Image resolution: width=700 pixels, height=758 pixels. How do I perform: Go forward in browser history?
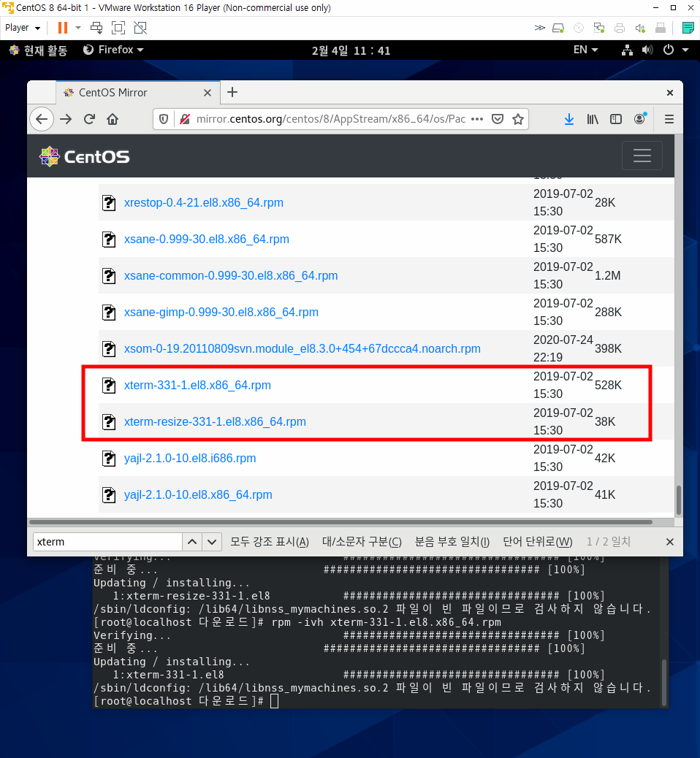click(x=66, y=119)
